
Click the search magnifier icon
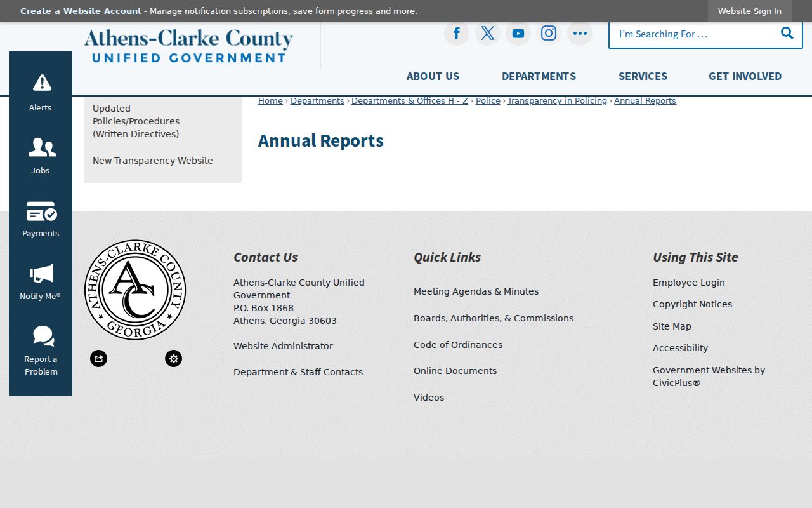coord(787,34)
